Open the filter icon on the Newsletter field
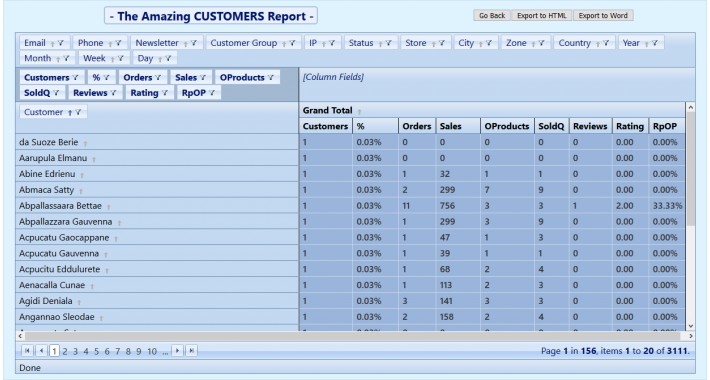This screenshot has height=380, width=710. coord(193,43)
